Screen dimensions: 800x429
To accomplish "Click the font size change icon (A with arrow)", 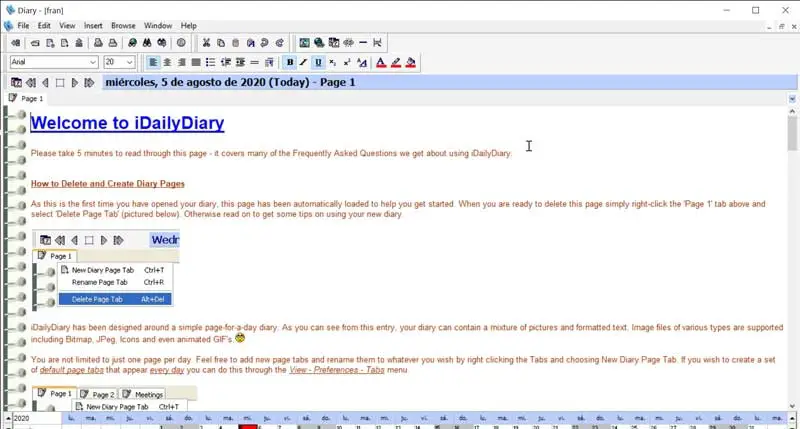I will point(362,62).
